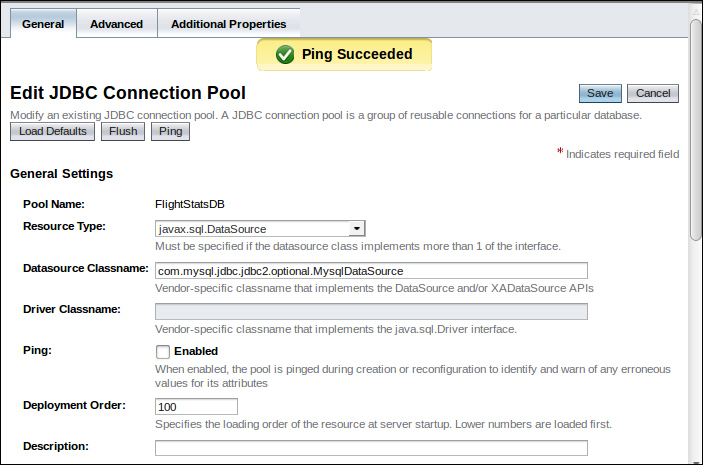Viewport: 703px width, 465px height.
Task: Click the green Ping Succeeded checkmark icon
Action: point(285,55)
